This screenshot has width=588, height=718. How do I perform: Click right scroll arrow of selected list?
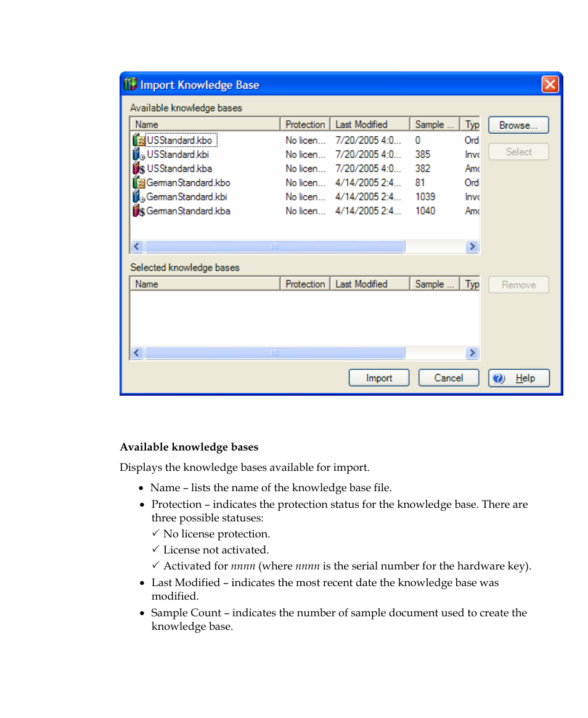[x=472, y=353]
